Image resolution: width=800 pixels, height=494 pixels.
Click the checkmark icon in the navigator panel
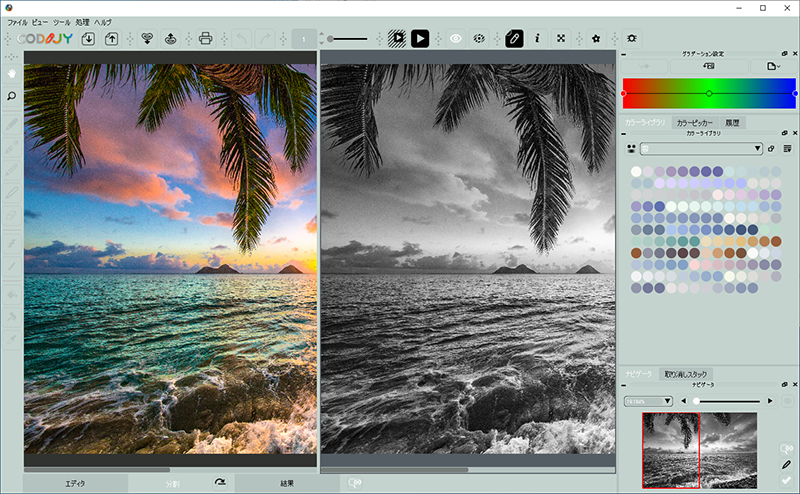click(x=786, y=480)
